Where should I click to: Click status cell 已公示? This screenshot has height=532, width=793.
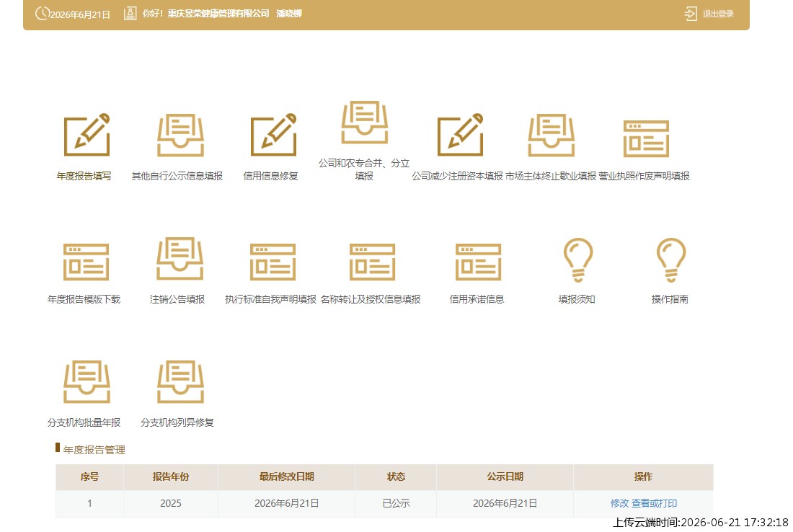coord(396,503)
